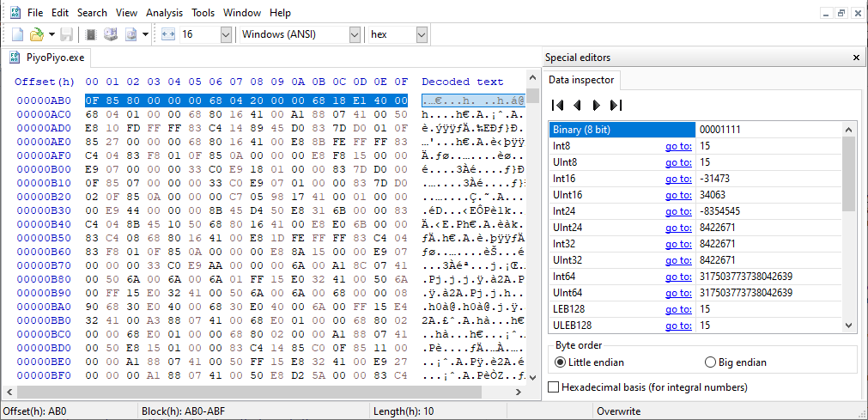The height and width of the screenshot is (420, 868).
Task: Close the Special editors panel
Action: pos(856,58)
